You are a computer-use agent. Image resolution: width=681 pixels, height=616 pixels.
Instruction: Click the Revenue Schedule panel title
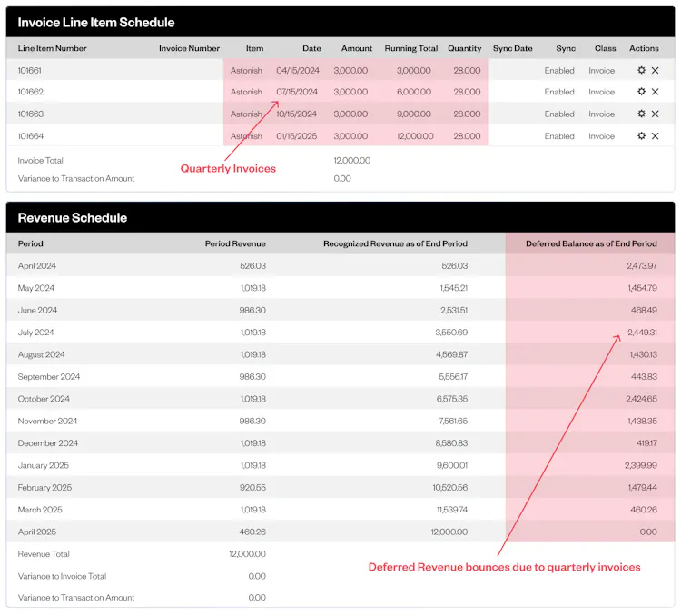(x=73, y=218)
